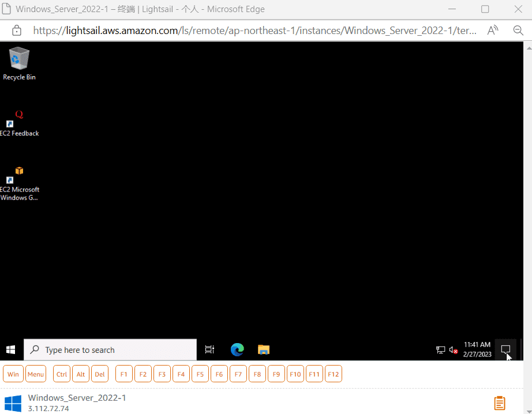532x414 pixels.
Task: Launch Microsoft Edge from the remote taskbar
Action: (x=237, y=349)
